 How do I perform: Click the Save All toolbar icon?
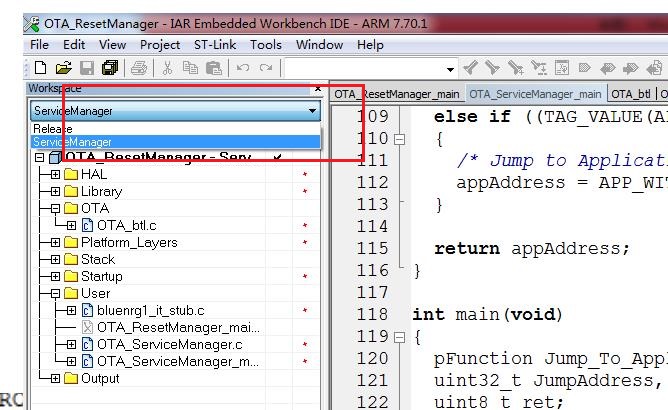point(110,68)
